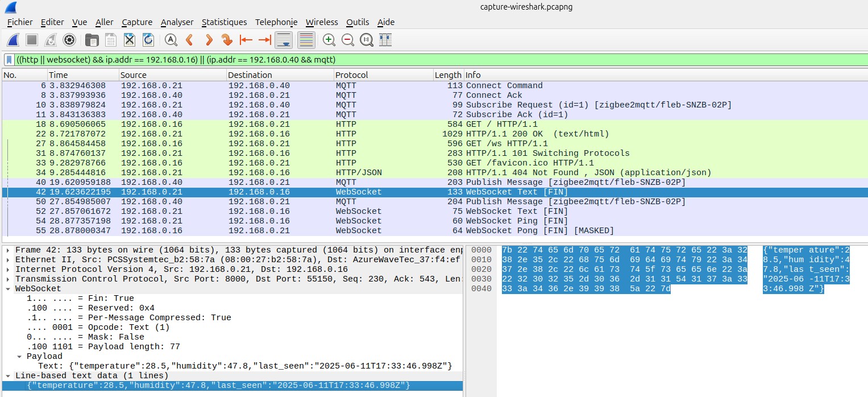Open Find a packet magnifier icon
868x397 pixels.
click(x=171, y=40)
